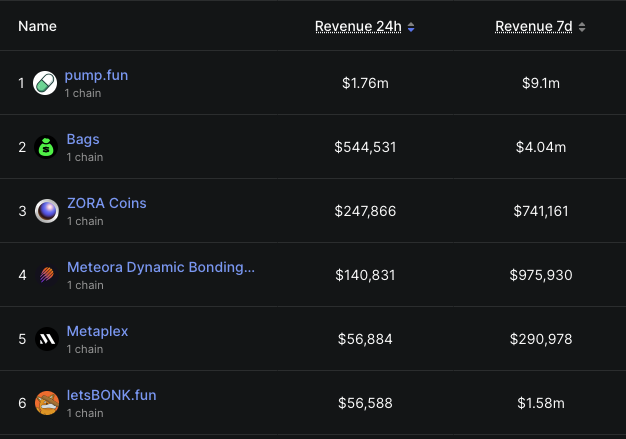
Task: Click the Metaplex M logo icon
Action: (47, 339)
